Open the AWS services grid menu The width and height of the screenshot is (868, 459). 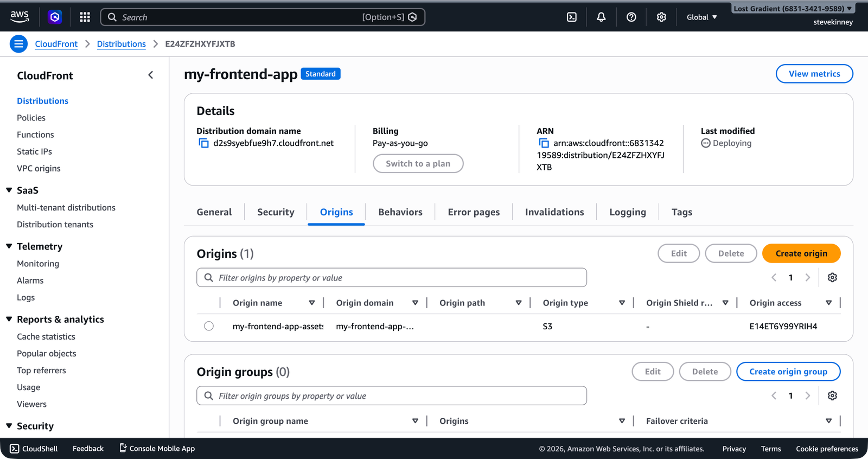pyautogui.click(x=85, y=17)
